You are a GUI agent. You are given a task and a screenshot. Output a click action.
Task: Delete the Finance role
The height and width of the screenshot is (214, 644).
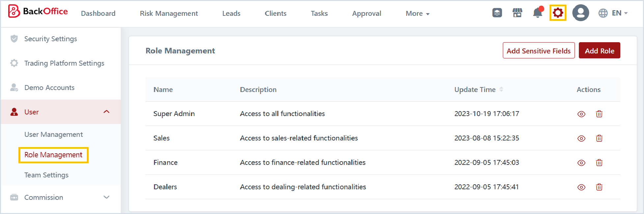(x=599, y=163)
